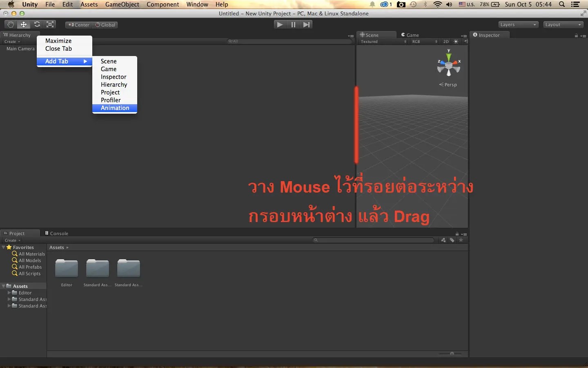Image resolution: width=588 pixels, height=368 pixels.
Task: Choose Animation from the Add Tab submenu
Action: pyautogui.click(x=115, y=108)
